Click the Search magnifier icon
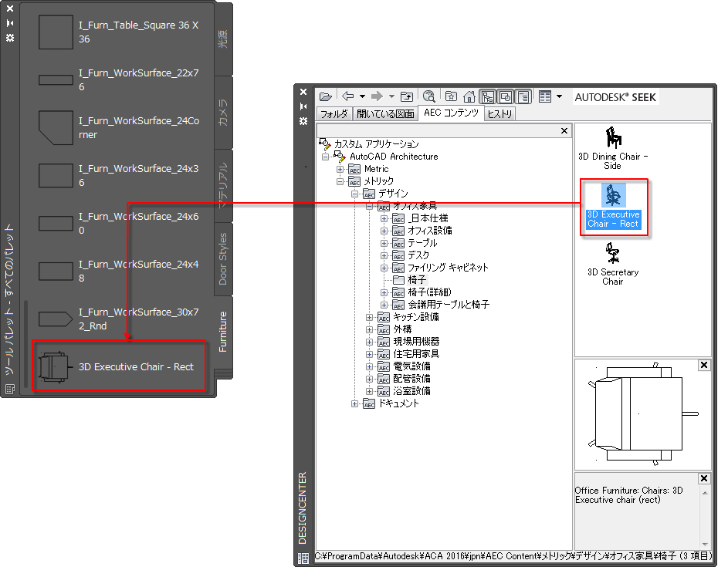Image resolution: width=728 pixels, height=577 pixels. [x=429, y=96]
